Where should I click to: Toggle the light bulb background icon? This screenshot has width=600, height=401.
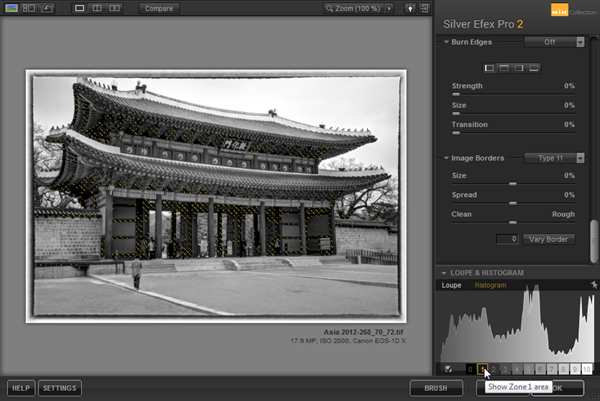pyautogui.click(x=409, y=8)
